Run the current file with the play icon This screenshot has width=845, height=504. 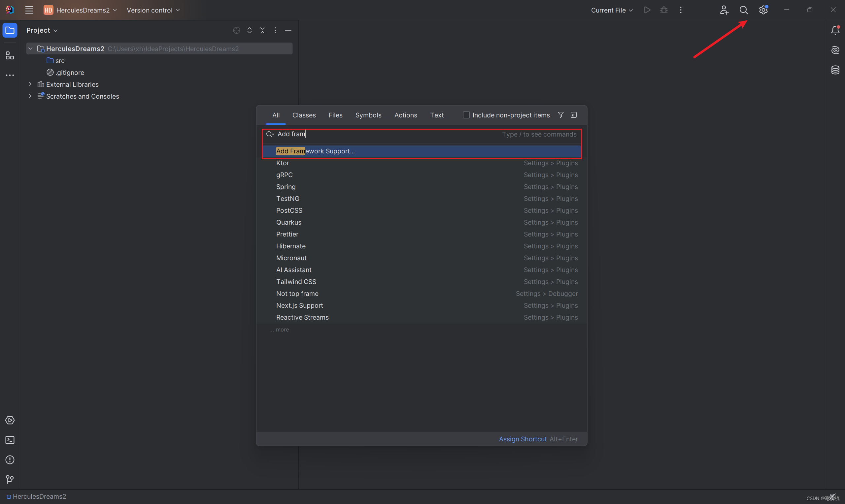[x=647, y=10]
